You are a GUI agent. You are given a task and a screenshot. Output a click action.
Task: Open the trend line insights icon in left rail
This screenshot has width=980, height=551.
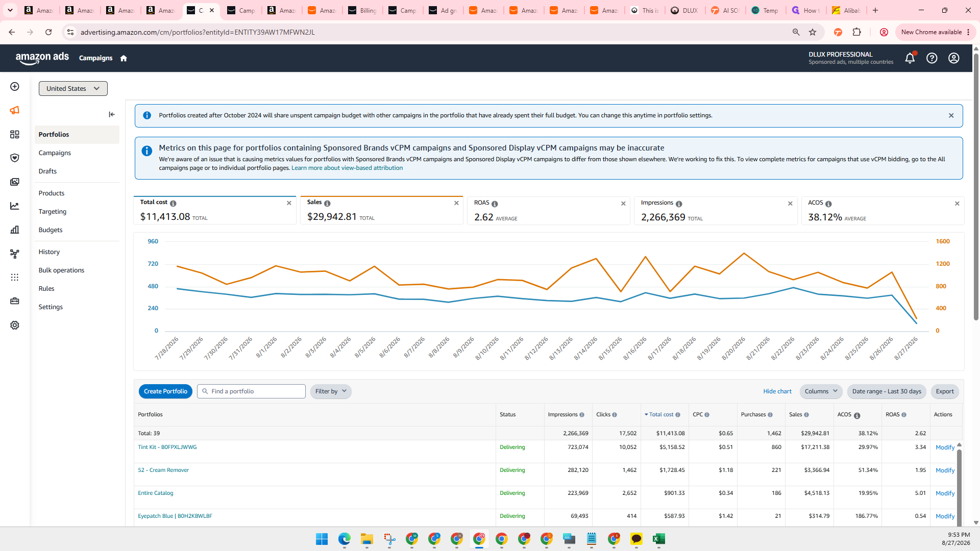coord(15,206)
